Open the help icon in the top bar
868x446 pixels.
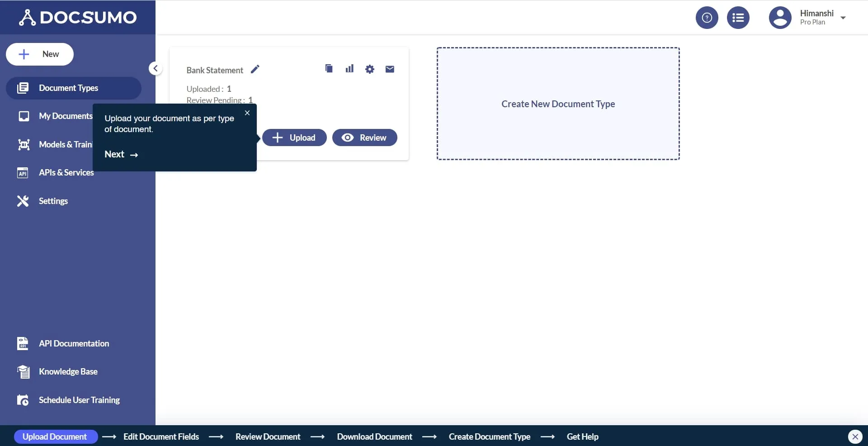click(707, 17)
